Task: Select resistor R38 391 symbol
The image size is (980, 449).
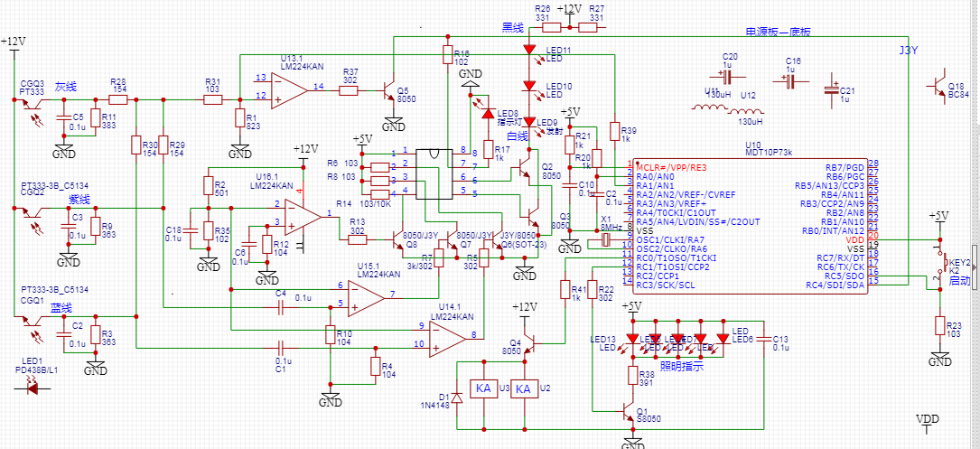Action: click(633, 375)
